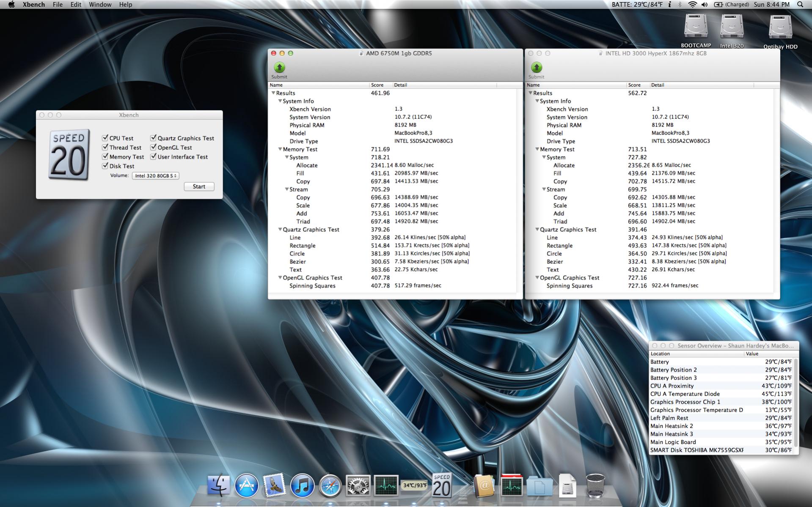Screen dimensions: 812x507
Task: Launch App Store from the dock
Action: coord(246,485)
